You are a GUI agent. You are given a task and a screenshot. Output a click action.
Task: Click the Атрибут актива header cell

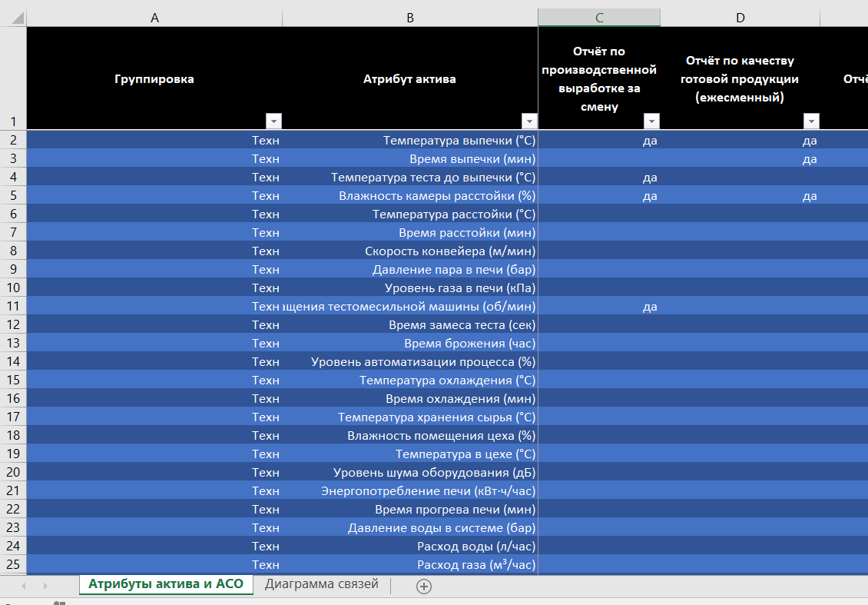(410, 78)
